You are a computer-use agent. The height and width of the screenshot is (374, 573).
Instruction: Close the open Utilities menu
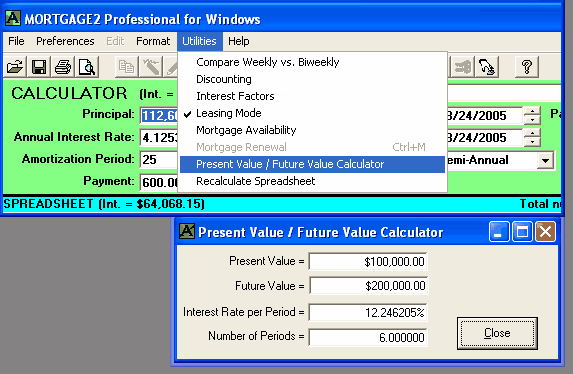(200, 41)
